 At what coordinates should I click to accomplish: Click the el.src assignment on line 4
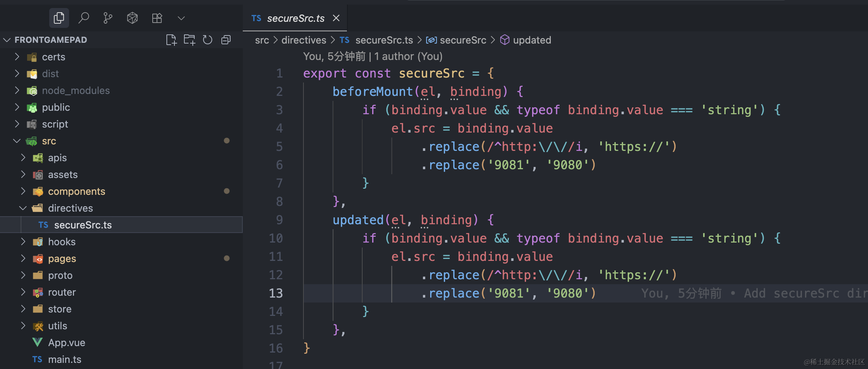(472, 128)
